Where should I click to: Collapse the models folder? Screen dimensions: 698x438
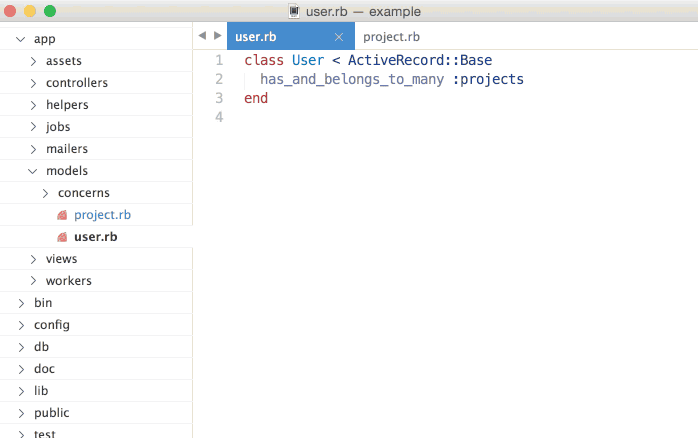coord(32,171)
